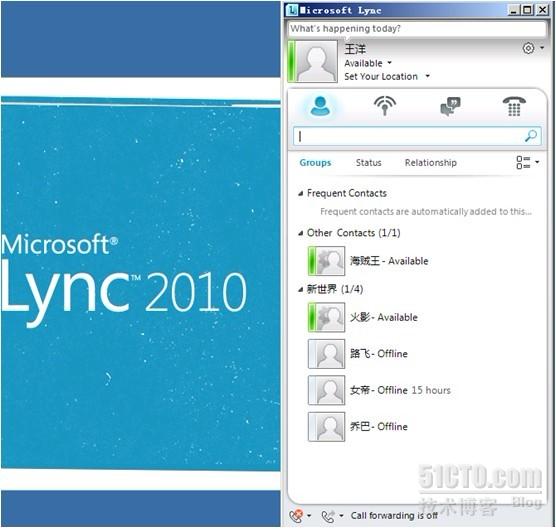Open the Options gear icon
Screen dimensions: 556x530
[x=528, y=48]
